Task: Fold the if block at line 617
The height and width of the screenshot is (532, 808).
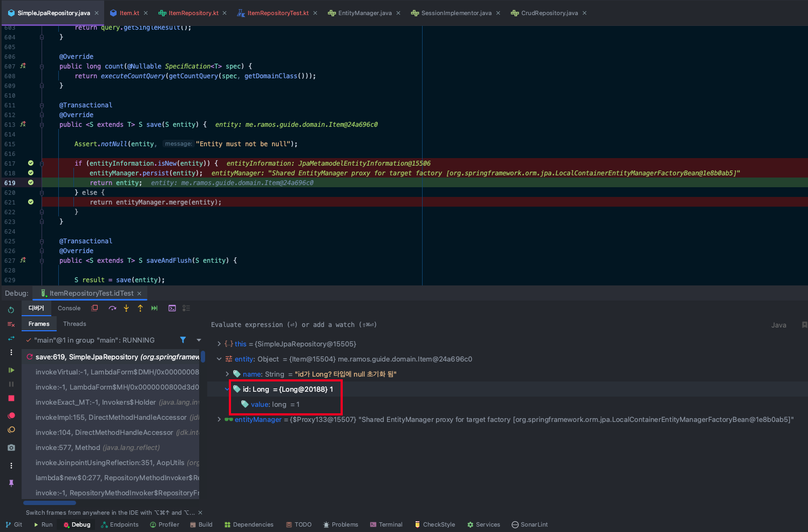Action: click(42, 163)
